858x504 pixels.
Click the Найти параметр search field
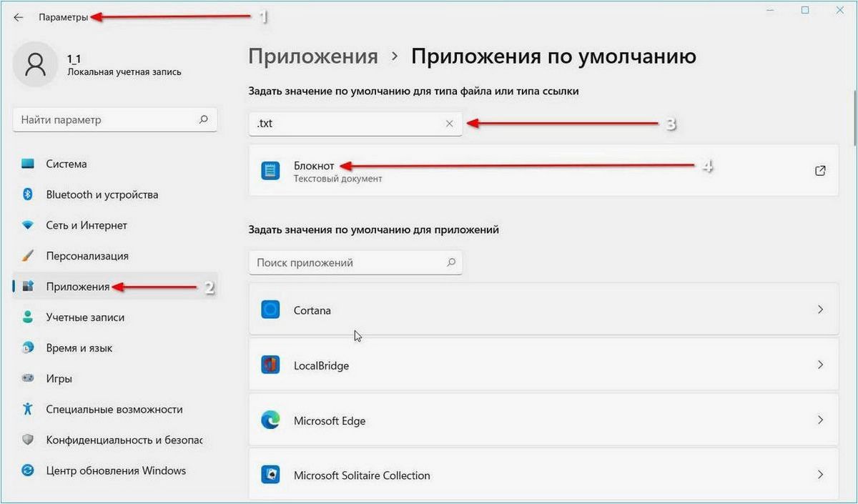coord(115,120)
